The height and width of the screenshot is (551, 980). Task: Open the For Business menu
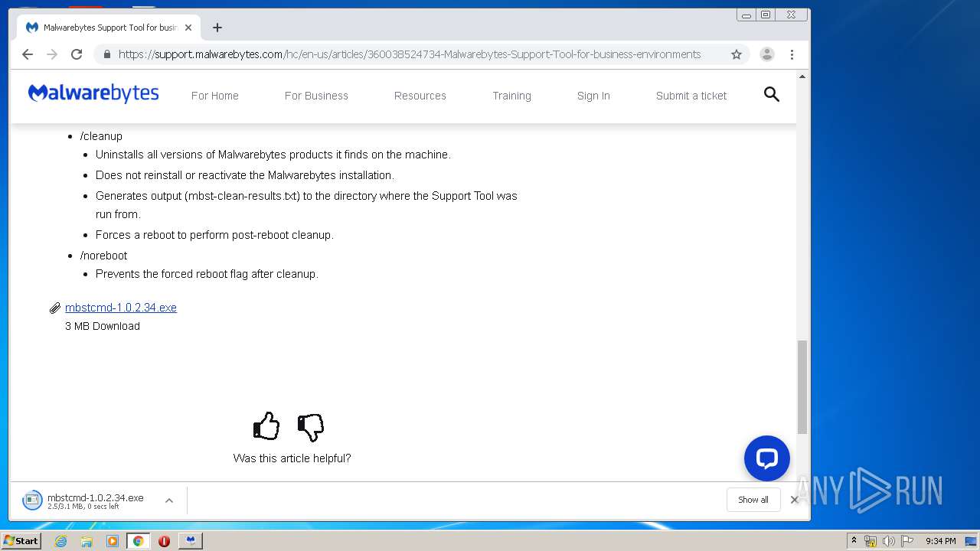click(x=316, y=96)
